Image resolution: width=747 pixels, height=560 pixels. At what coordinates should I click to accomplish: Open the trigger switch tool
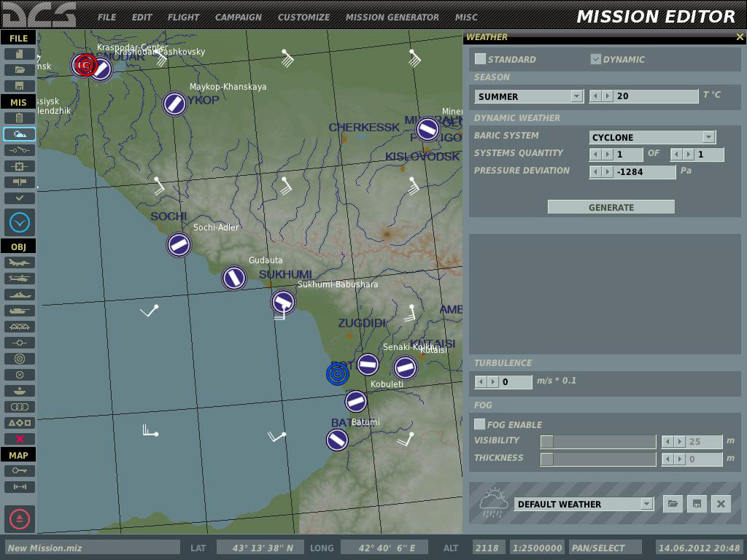click(x=19, y=150)
